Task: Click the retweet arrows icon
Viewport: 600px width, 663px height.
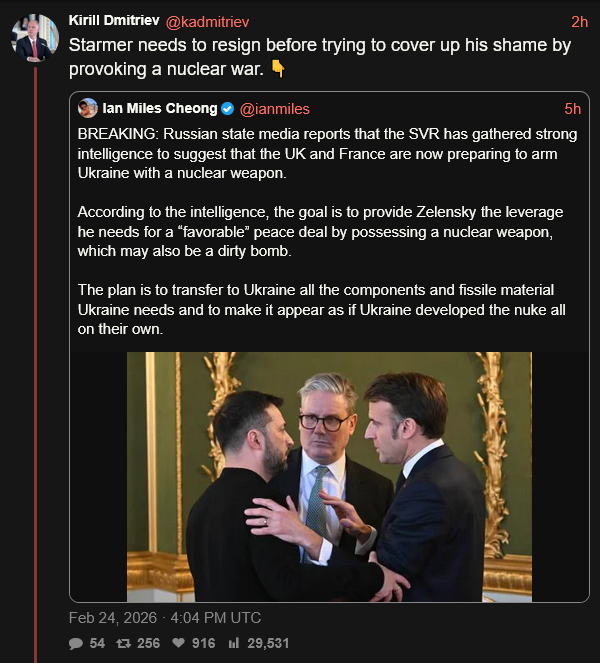Action: 123,643
